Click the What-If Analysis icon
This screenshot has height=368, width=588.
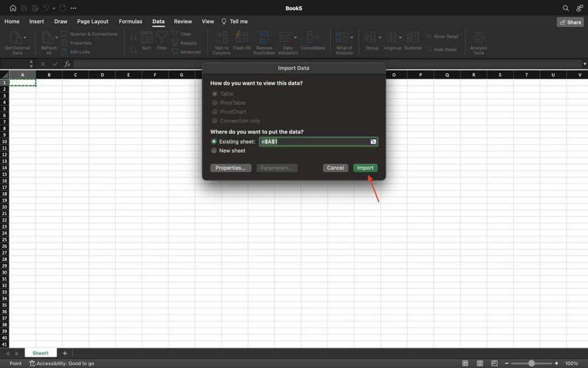click(342, 38)
